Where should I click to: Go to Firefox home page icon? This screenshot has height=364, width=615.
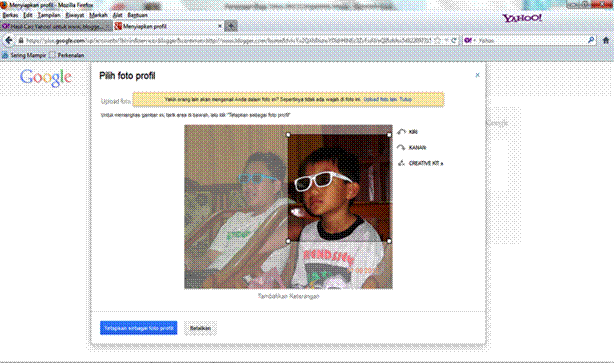pos(606,40)
